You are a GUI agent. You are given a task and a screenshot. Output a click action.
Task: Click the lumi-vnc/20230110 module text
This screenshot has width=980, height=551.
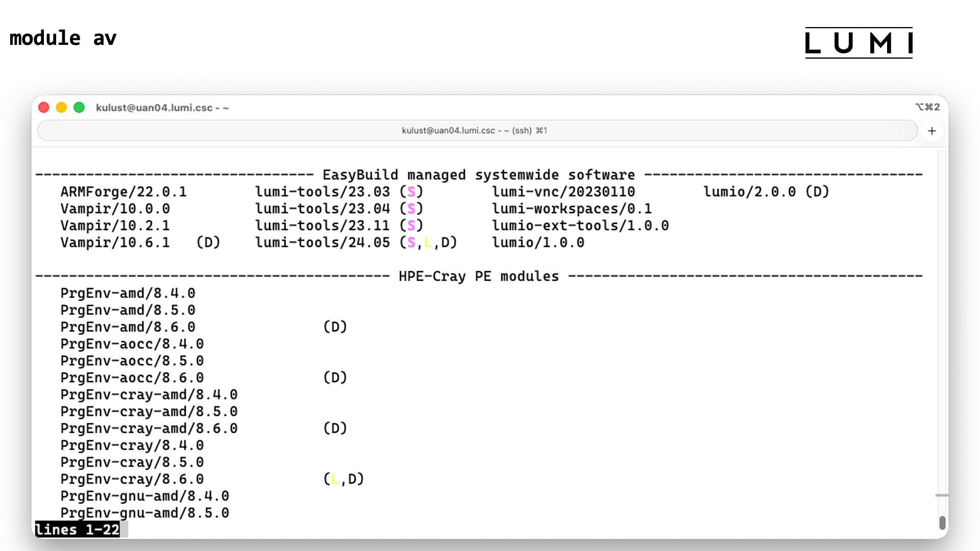click(563, 192)
